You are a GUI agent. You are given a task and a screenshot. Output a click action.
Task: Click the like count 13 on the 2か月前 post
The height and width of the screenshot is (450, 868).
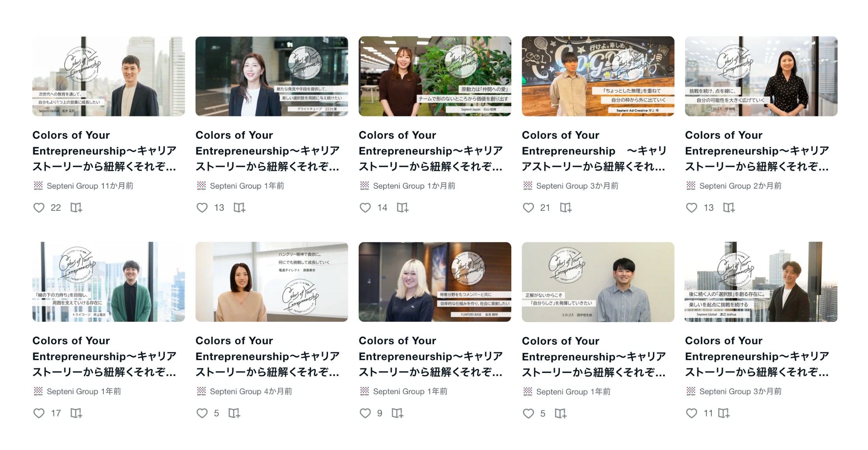pyautogui.click(x=709, y=208)
